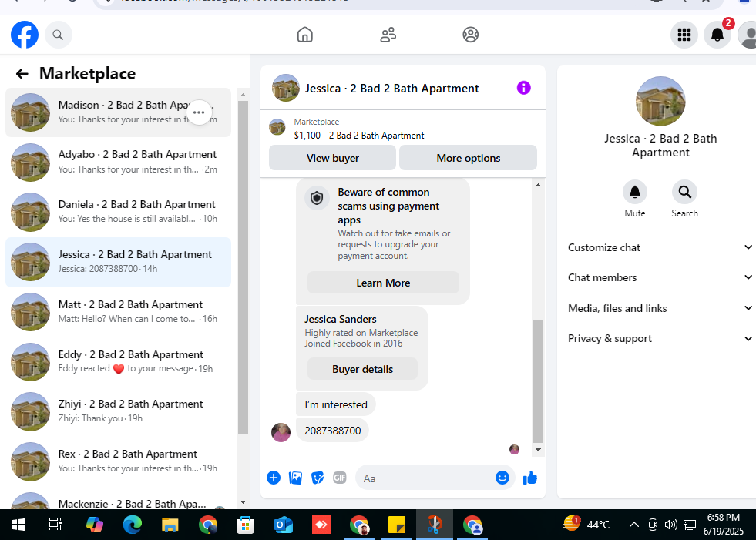The image size is (756, 540).
Task: Open Buyer details for Jessica Sanders
Action: [362, 369]
